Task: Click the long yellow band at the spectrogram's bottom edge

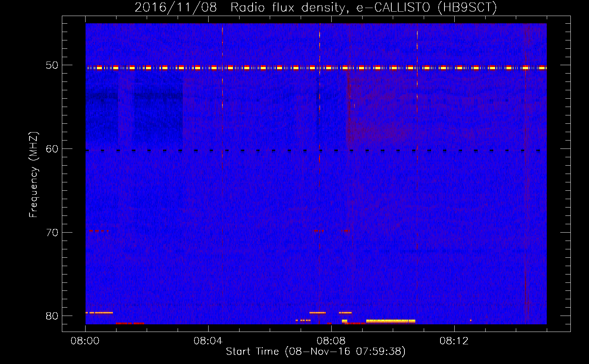Action: pos(391,321)
